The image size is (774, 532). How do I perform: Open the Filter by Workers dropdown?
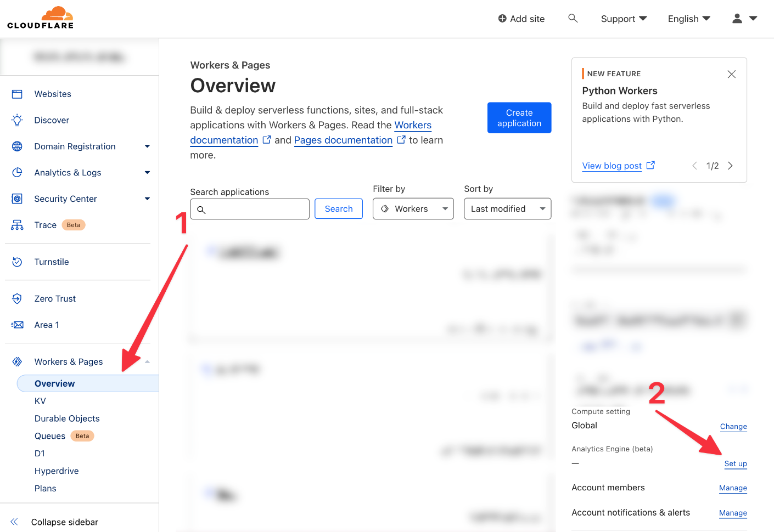point(413,209)
